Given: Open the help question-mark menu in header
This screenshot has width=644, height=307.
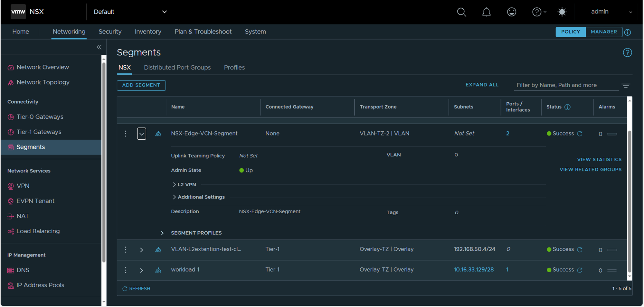Looking at the screenshot, I should click(x=539, y=12).
